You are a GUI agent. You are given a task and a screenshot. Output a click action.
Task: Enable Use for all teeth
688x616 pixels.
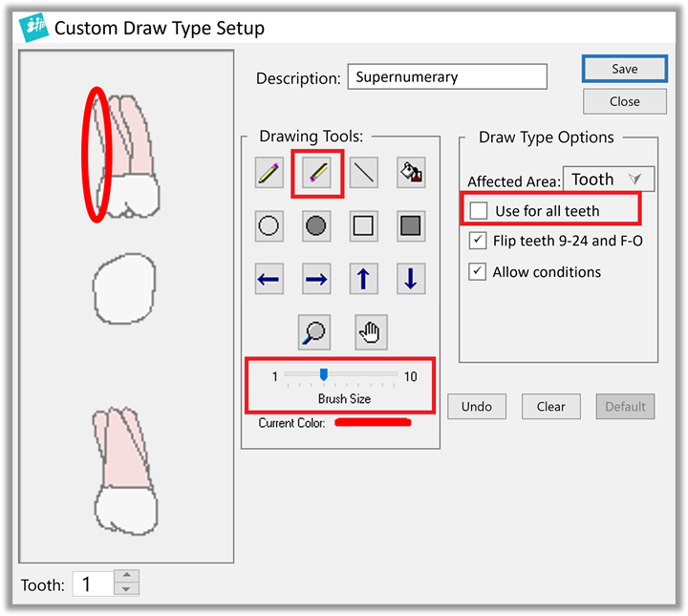point(479,210)
